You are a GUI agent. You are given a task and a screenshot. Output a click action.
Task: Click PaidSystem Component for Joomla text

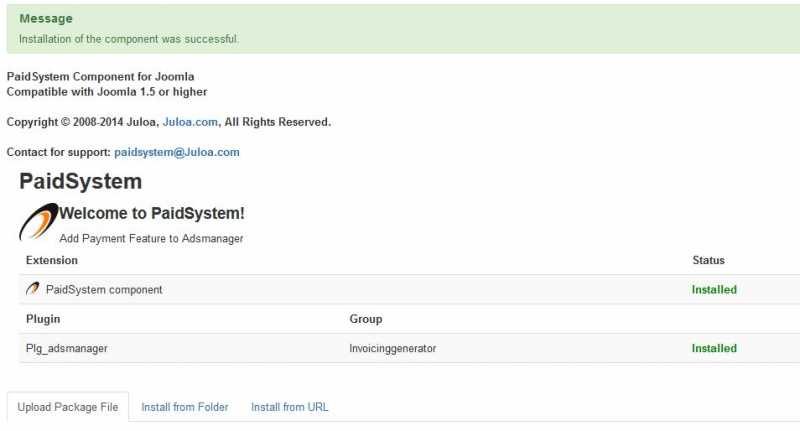coord(101,77)
